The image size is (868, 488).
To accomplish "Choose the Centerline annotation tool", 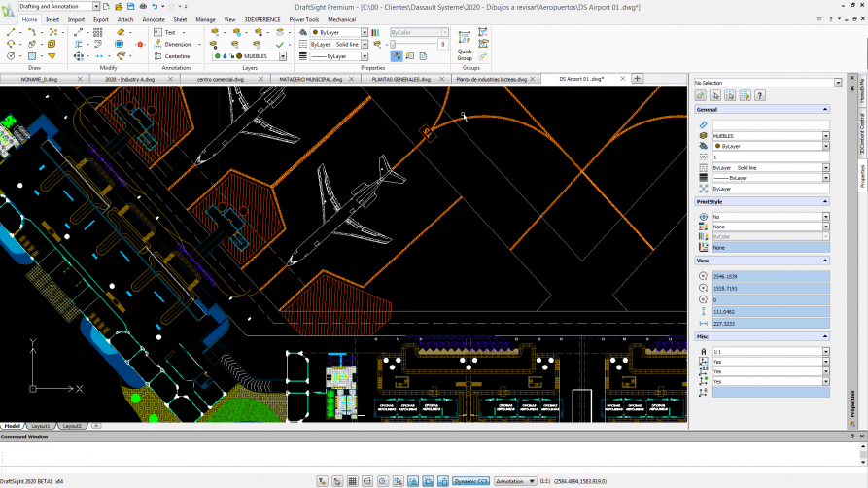I will click(171, 56).
